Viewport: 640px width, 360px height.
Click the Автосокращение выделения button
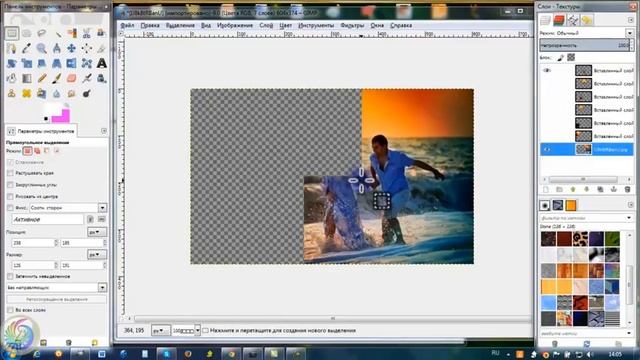tap(56, 299)
